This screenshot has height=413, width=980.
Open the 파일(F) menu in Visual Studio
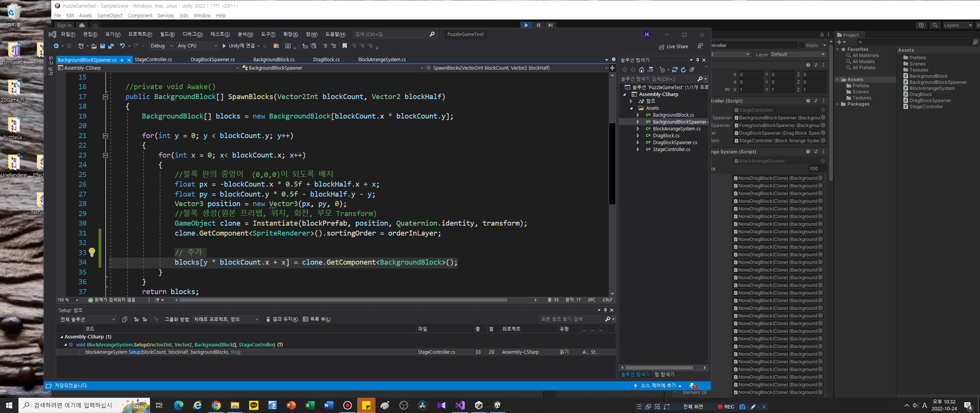pyautogui.click(x=68, y=34)
